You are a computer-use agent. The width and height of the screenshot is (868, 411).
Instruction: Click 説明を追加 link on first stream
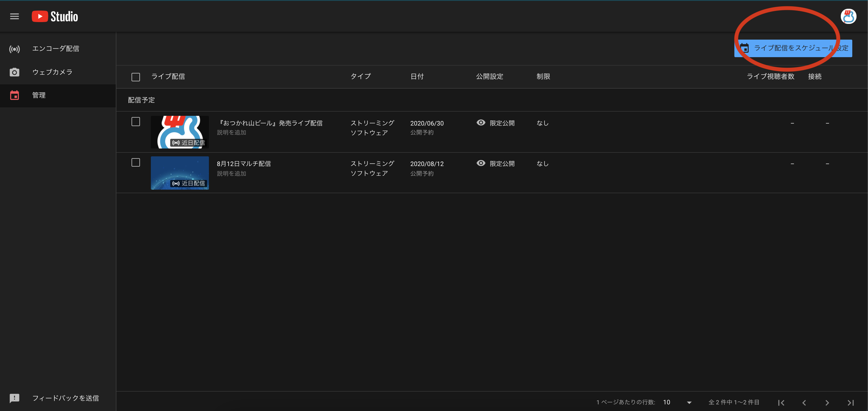coord(232,132)
